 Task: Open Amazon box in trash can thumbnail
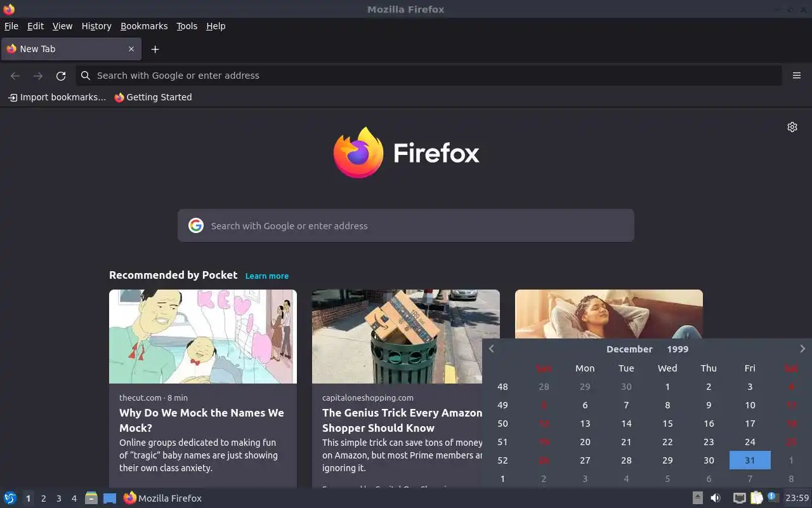pyautogui.click(x=406, y=337)
